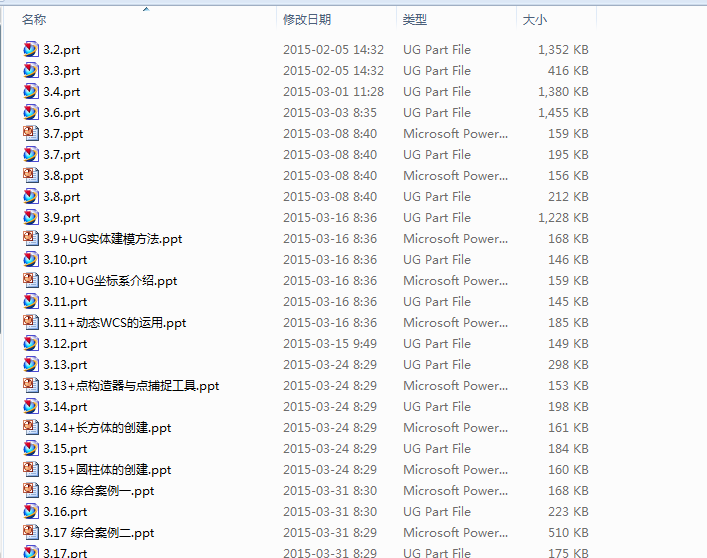Click file name 3.11+动态WCS的运用.ppt
This screenshot has height=558, width=707.
[115, 323]
